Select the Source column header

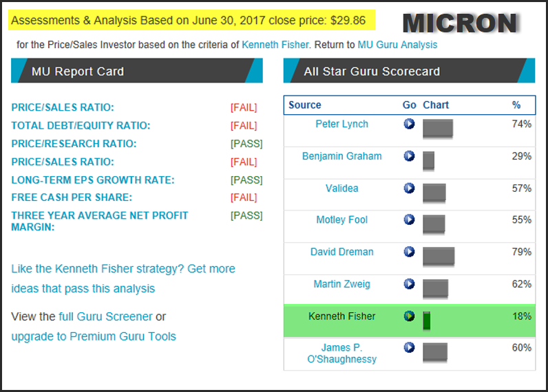[305, 105]
